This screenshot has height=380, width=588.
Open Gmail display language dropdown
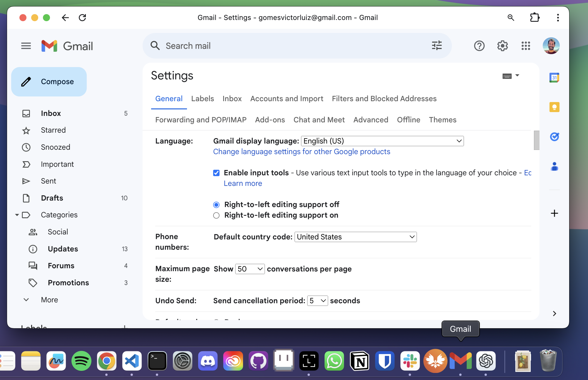pos(382,141)
